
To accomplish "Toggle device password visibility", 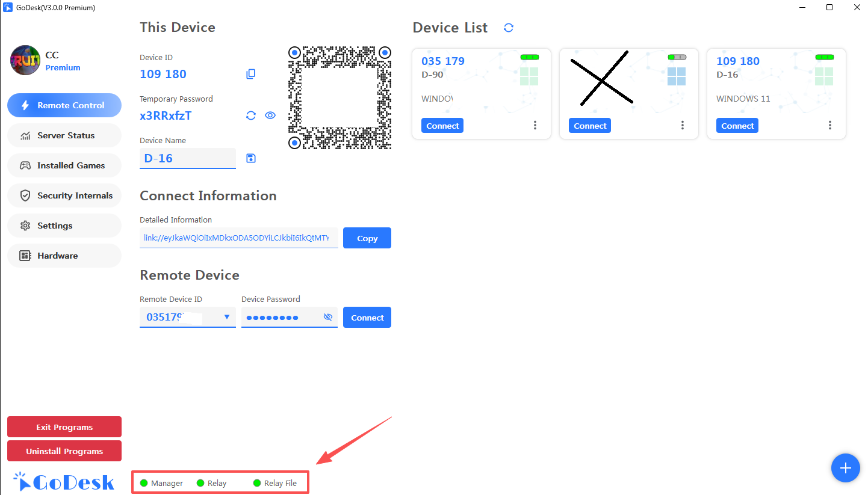I will click(x=328, y=317).
